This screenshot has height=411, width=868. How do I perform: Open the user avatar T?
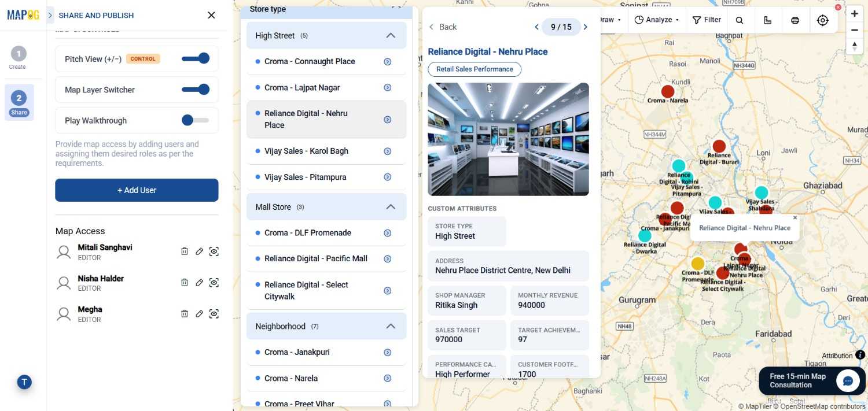click(x=24, y=382)
